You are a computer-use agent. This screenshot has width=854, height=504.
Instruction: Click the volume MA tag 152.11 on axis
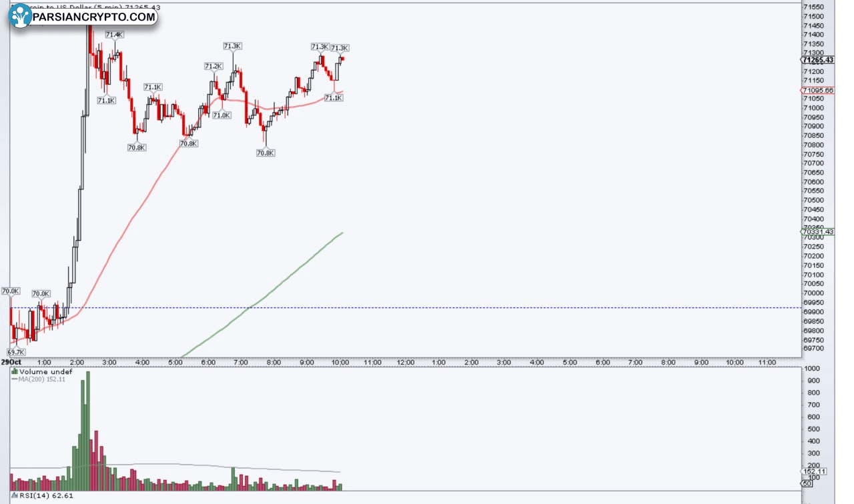click(x=815, y=471)
